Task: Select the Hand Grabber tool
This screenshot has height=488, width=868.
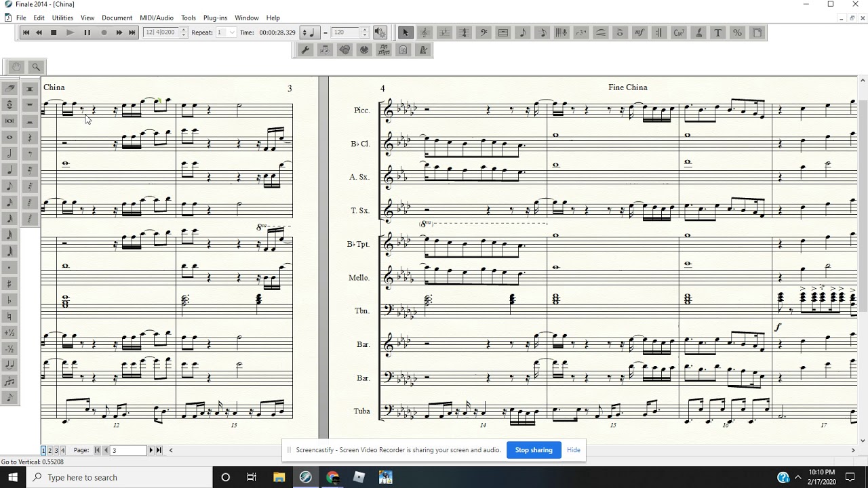Action: (16, 66)
